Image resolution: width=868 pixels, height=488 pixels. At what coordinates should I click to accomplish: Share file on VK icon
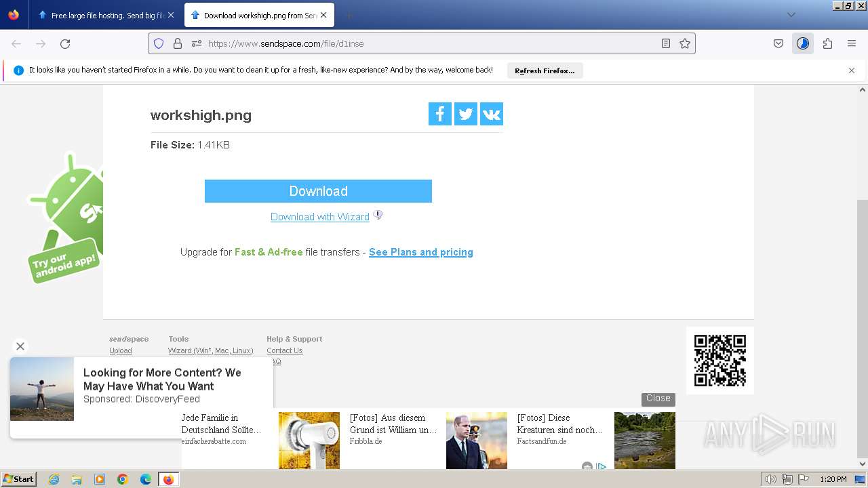(x=492, y=114)
